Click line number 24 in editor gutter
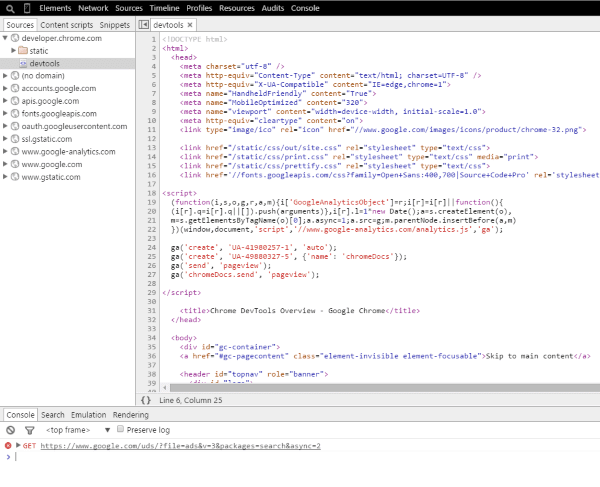 tap(152, 248)
